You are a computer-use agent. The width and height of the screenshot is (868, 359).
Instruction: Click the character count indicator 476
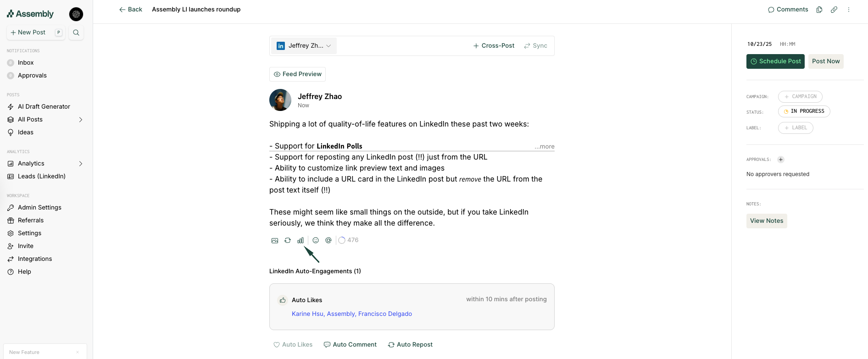click(349, 240)
